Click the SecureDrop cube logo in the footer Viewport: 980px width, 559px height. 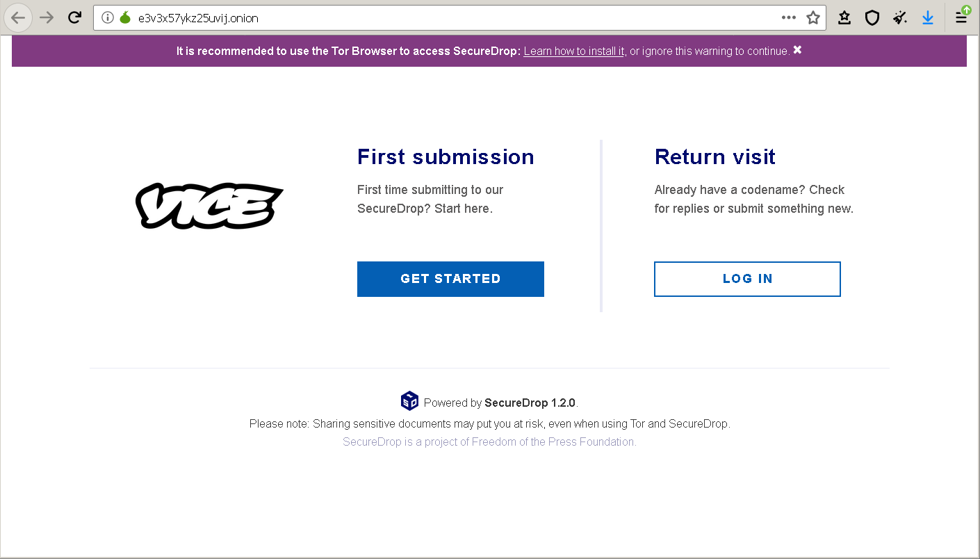tap(409, 401)
